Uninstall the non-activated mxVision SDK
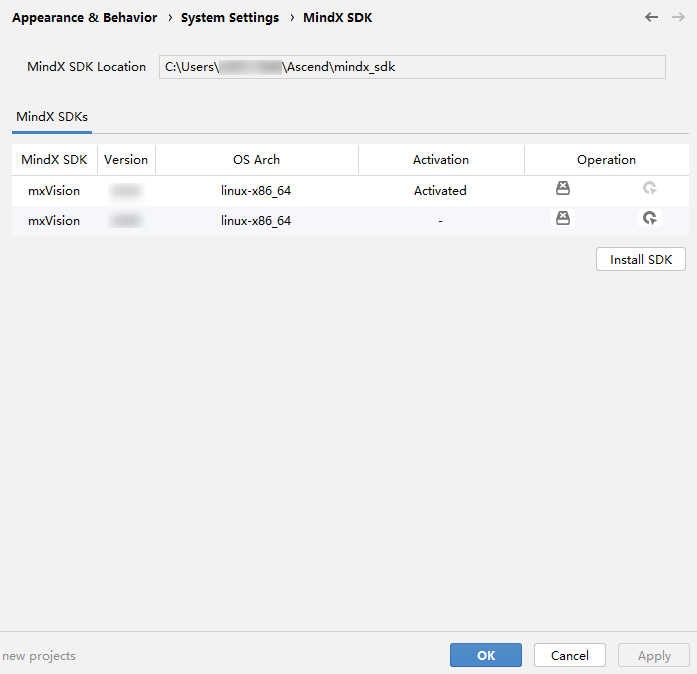697x674 pixels. [563, 218]
